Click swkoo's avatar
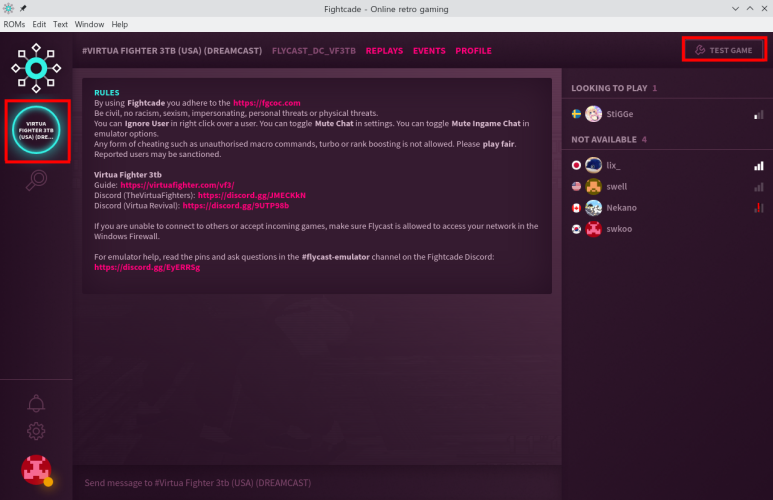 tap(594, 229)
